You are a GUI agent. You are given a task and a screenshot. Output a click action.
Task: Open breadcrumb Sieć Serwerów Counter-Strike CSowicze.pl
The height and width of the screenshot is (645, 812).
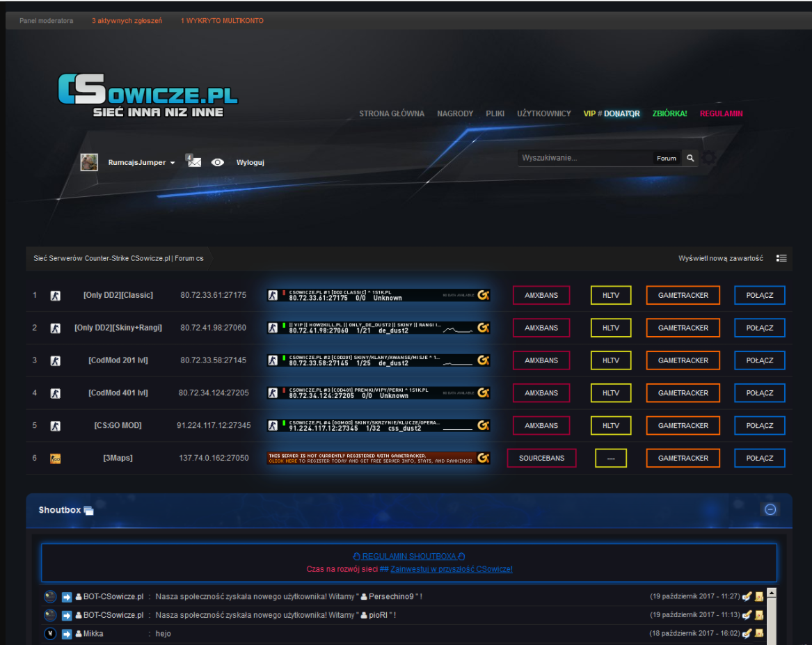pos(118,258)
